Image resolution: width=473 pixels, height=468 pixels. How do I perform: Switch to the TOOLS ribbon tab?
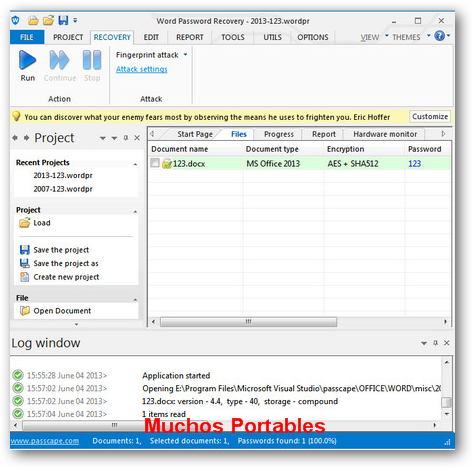click(x=233, y=37)
